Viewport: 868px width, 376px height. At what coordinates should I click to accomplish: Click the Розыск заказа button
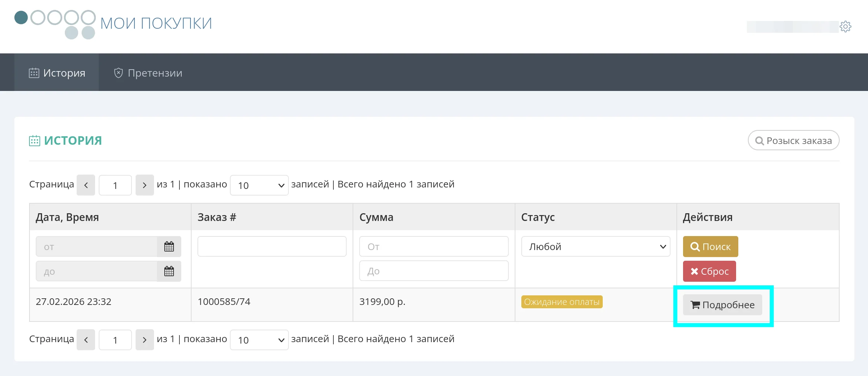click(x=793, y=141)
